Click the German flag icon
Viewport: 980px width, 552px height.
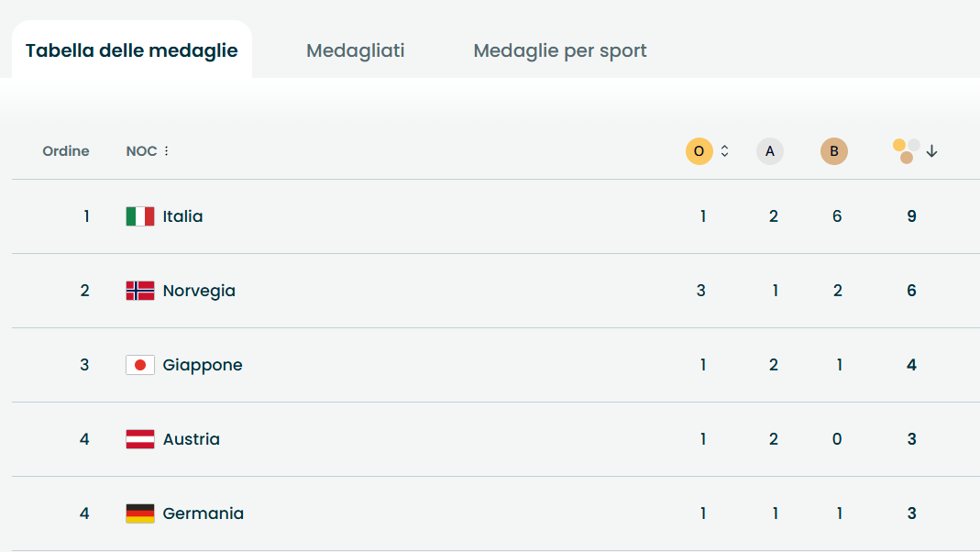tap(138, 513)
